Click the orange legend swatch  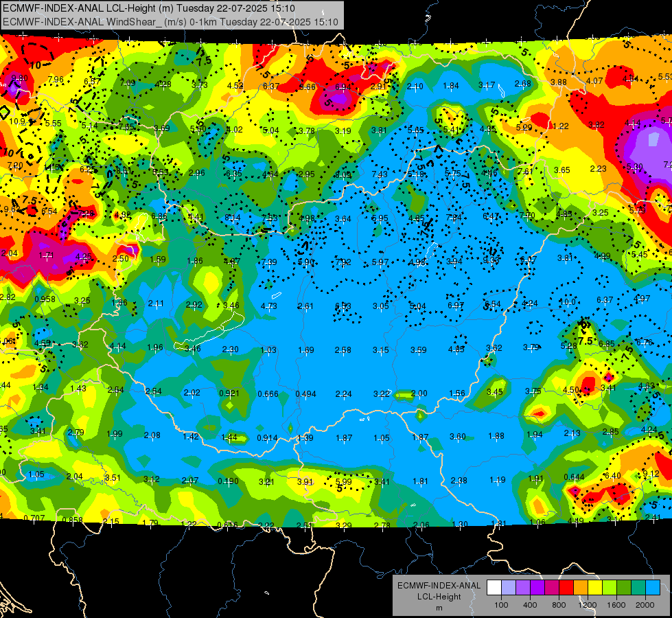(581, 588)
